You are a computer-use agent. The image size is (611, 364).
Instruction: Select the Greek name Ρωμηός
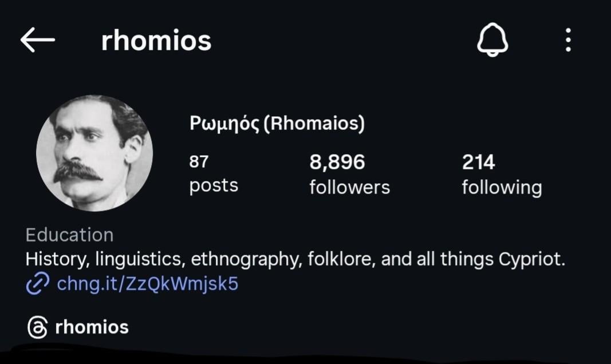(x=225, y=124)
